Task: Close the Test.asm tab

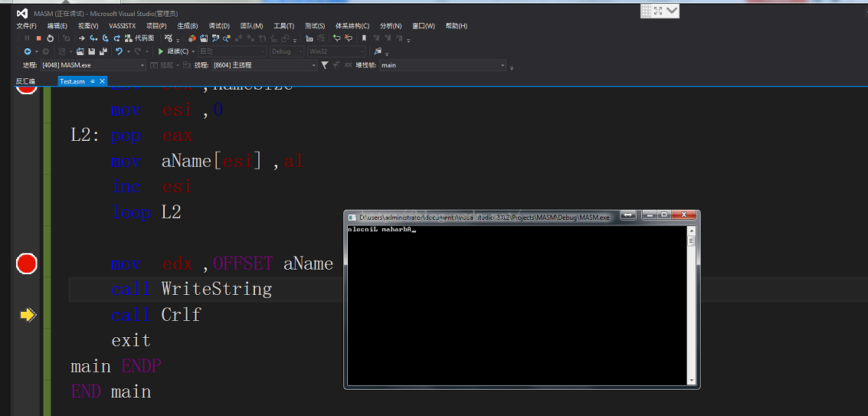Action: click(x=103, y=81)
